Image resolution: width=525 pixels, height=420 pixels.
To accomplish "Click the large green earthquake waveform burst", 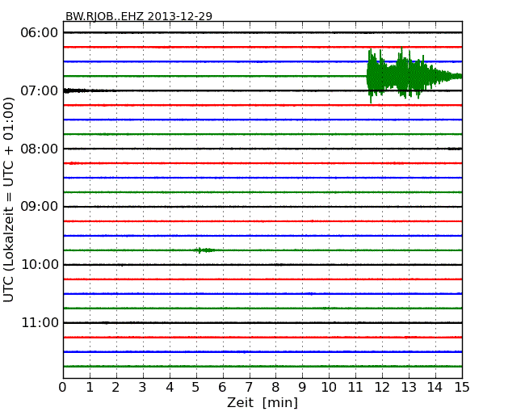I will click(414, 75).
